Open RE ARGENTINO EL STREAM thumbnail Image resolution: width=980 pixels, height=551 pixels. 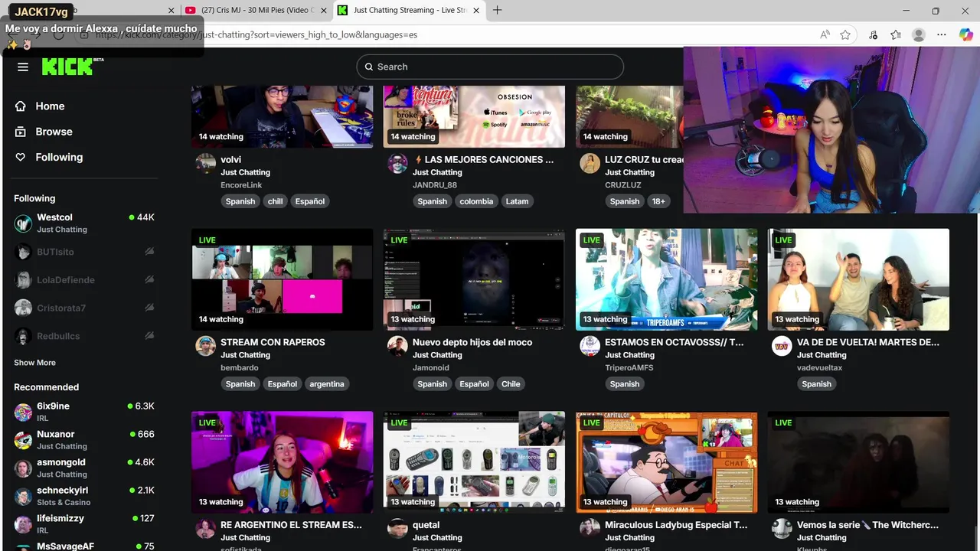tap(282, 462)
